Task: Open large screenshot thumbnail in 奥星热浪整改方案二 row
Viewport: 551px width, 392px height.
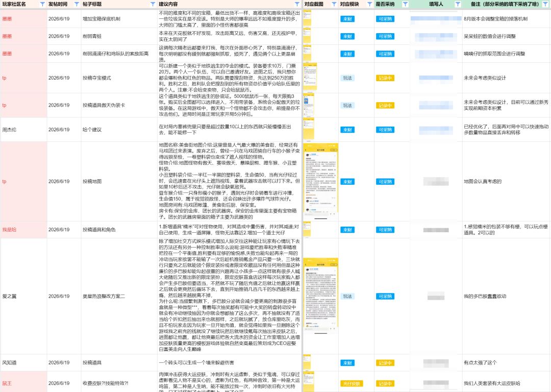Action: coord(320,296)
